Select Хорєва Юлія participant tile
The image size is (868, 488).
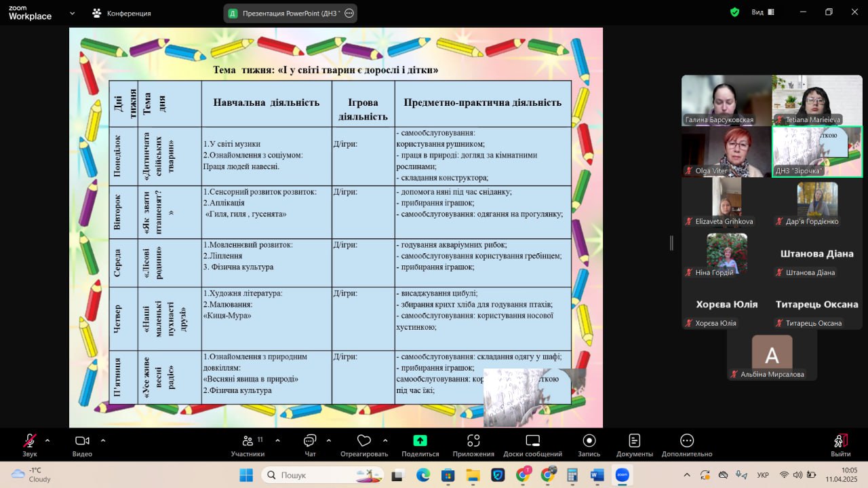click(726, 304)
